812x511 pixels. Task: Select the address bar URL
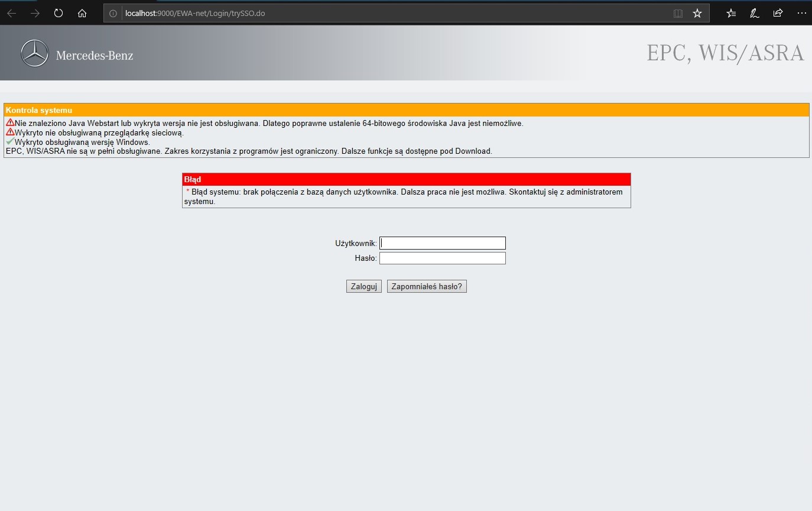point(195,13)
